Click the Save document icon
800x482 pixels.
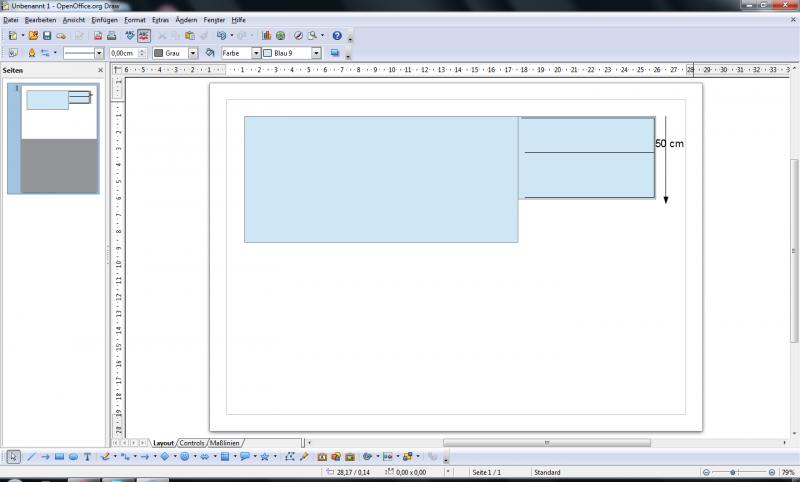point(47,36)
